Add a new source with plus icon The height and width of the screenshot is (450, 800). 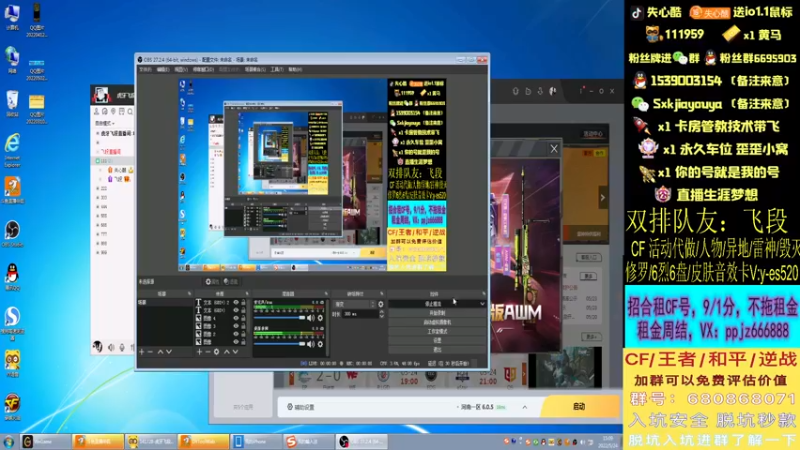click(199, 352)
